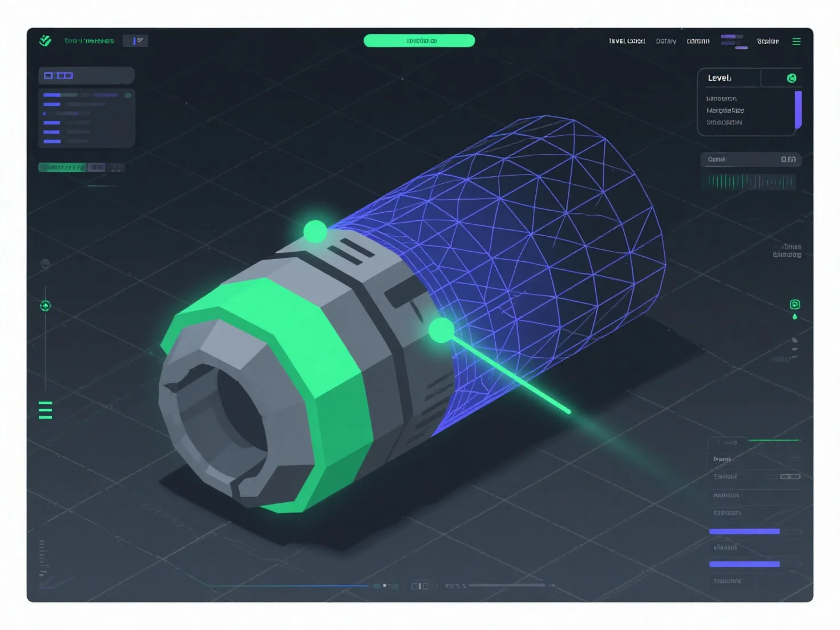Click the green circular icon on right edge
This screenshot has width=840, height=630.
click(794, 304)
